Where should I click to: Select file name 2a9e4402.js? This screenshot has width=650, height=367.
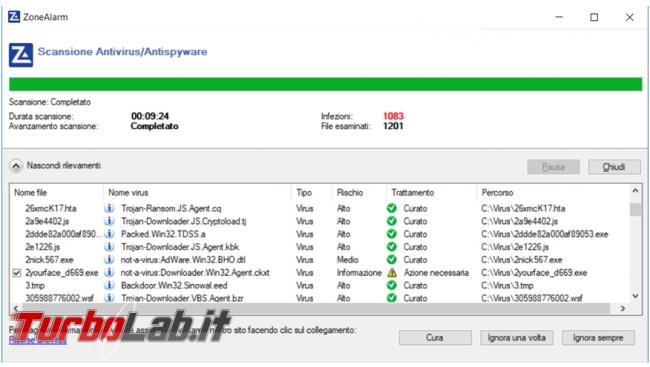47,221
